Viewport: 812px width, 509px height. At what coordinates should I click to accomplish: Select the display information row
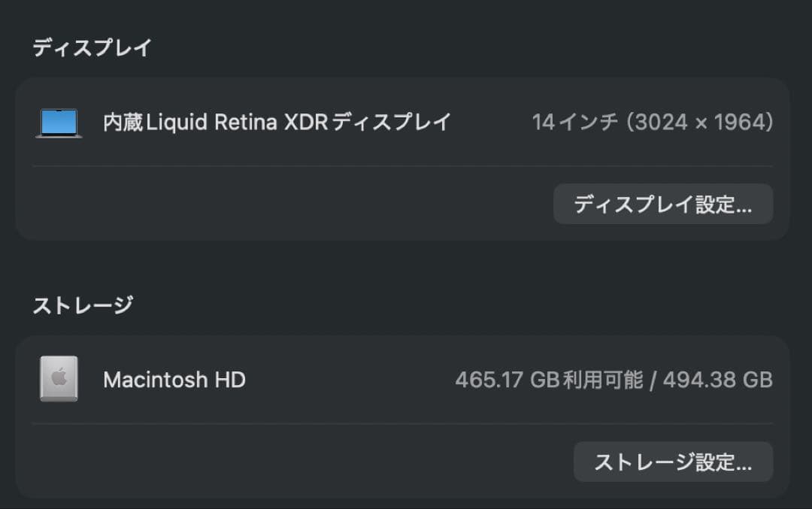point(406,122)
